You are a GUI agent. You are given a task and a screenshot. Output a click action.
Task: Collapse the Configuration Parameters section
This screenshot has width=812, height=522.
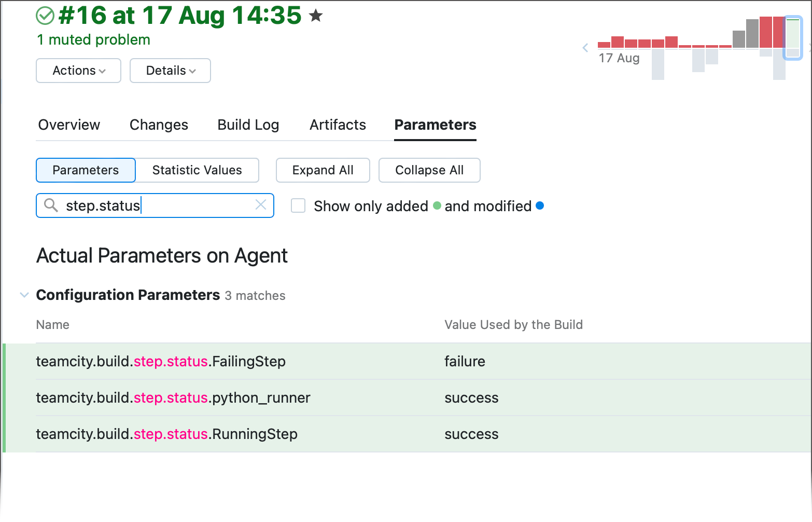[24, 295]
